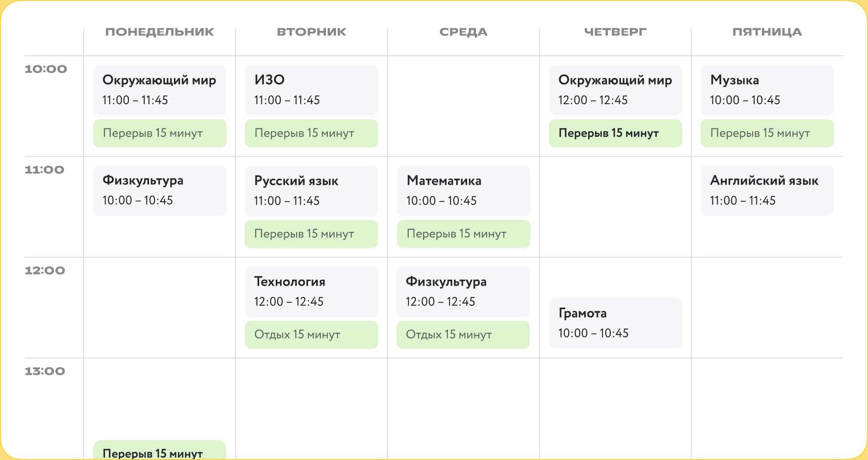Open the Технология lesson card
The height and width of the screenshot is (460, 868).
(312, 291)
